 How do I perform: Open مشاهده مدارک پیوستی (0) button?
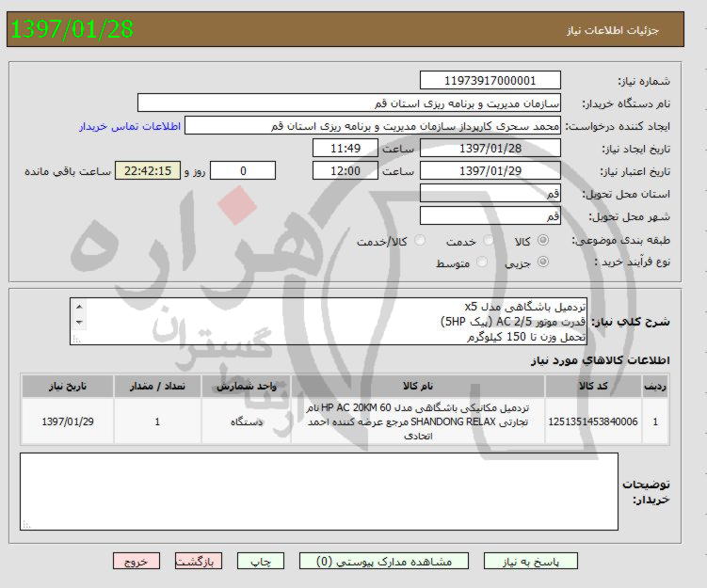(x=384, y=562)
